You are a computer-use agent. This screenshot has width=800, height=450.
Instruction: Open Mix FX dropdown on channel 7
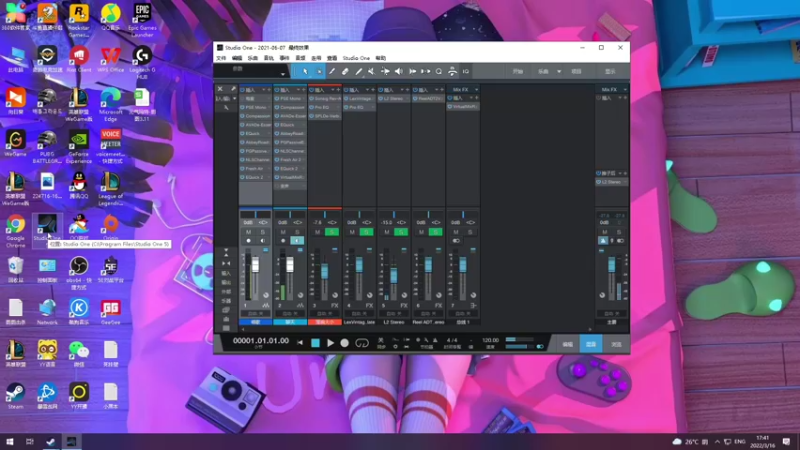pos(477,90)
